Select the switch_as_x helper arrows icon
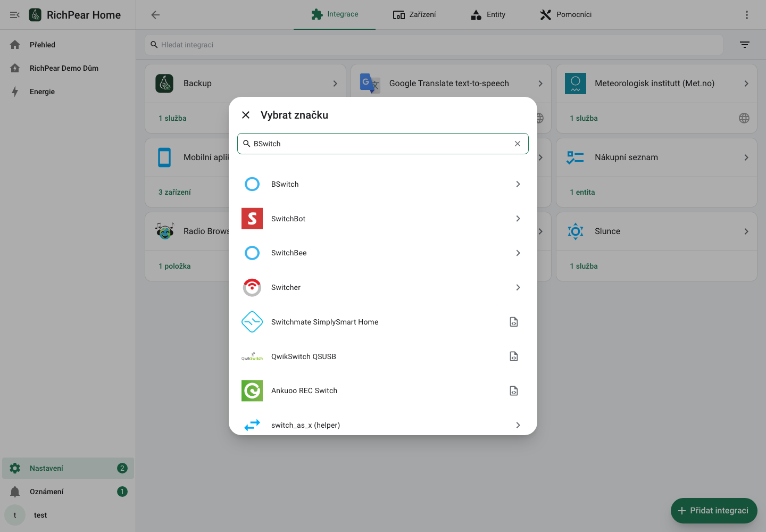 252,425
